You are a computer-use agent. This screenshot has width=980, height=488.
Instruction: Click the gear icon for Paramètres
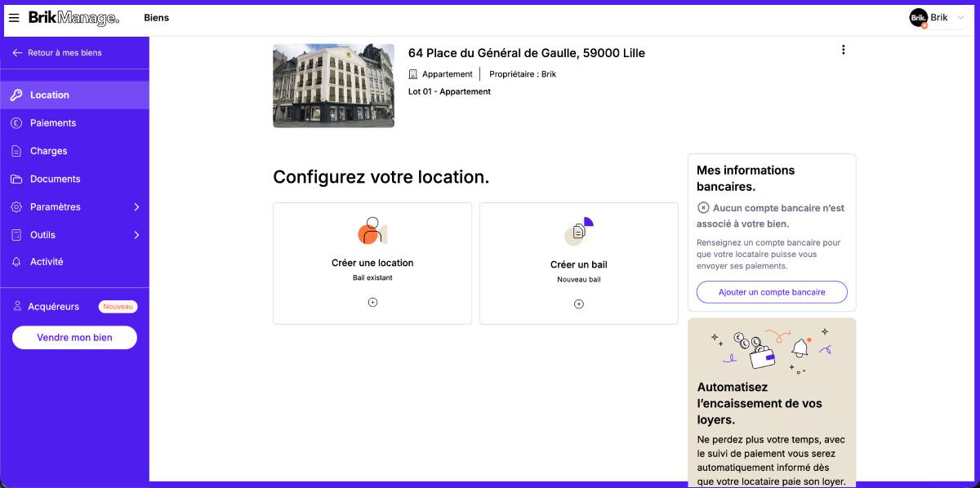coord(16,207)
